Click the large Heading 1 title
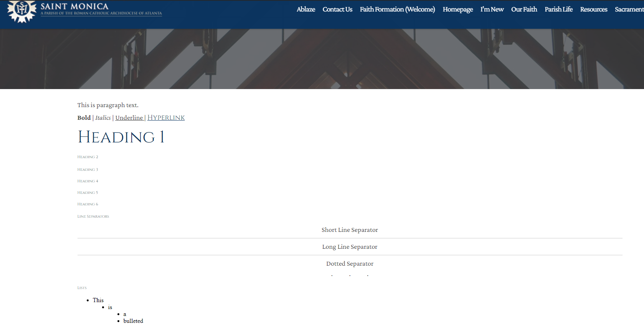This screenshot has width=644, height=324. click(121, 137)
